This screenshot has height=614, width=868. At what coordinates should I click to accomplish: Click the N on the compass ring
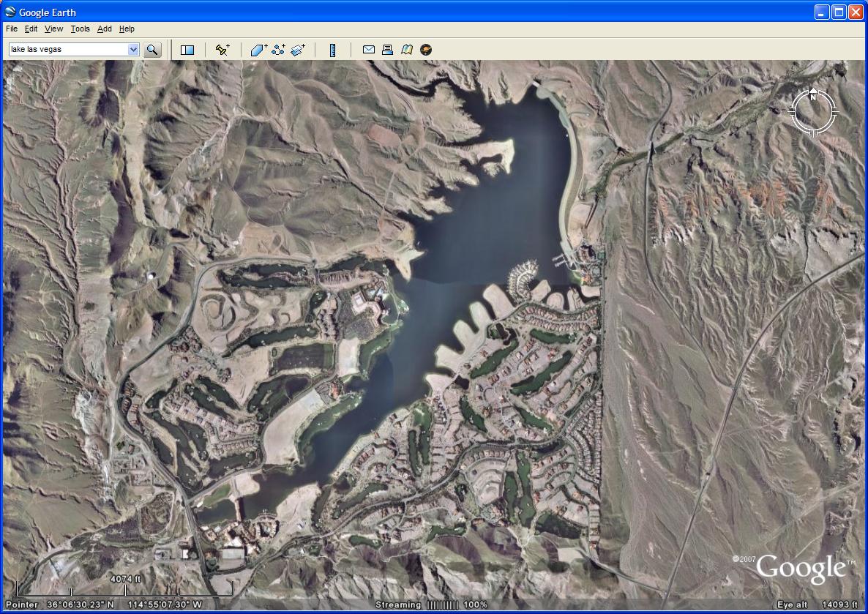[813, 97]
